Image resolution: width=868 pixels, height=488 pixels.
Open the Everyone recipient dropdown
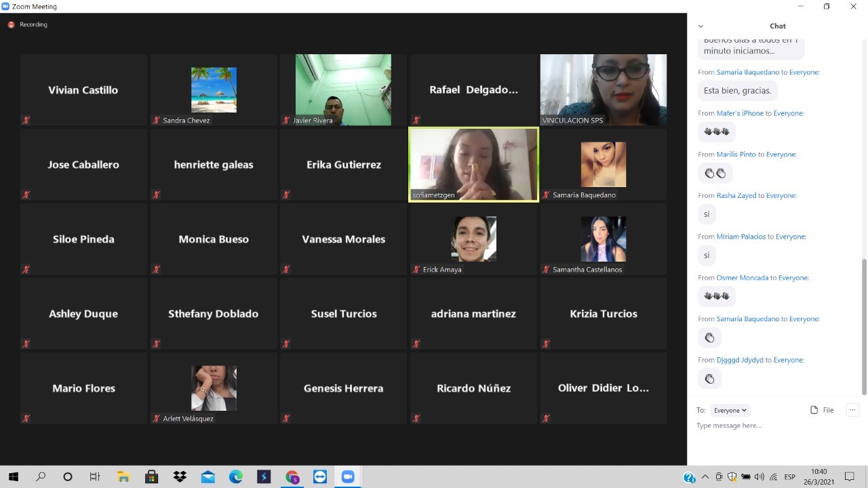730,410
